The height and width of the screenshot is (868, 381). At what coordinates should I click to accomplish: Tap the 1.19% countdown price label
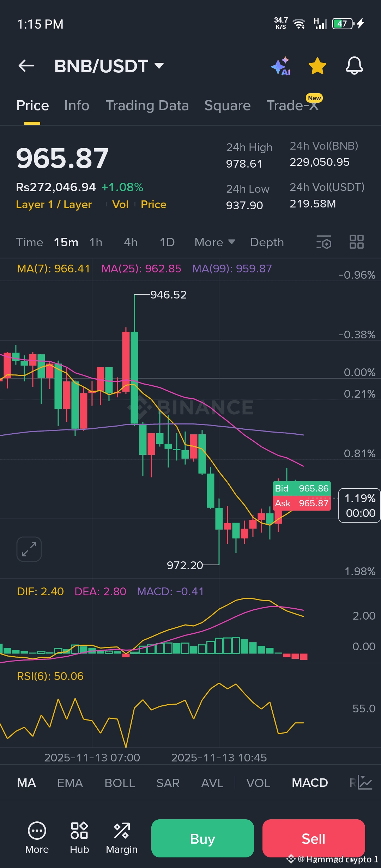pos(359,505)
